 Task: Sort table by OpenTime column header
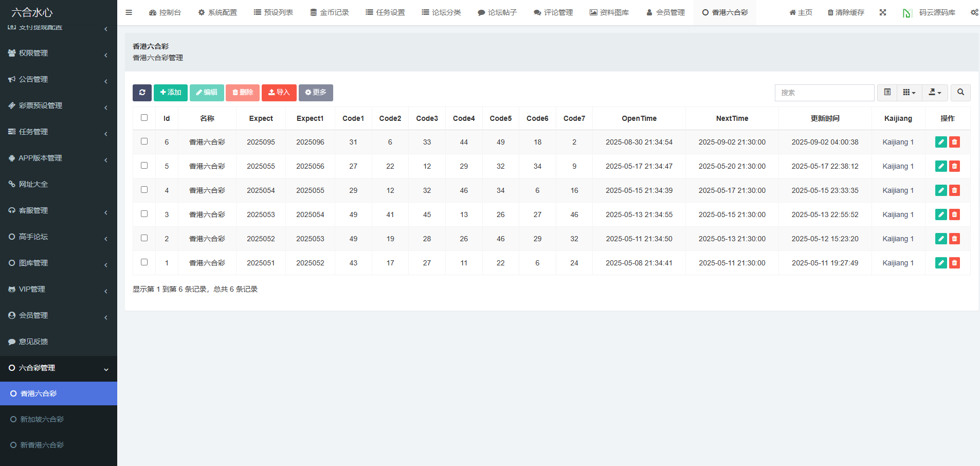point(639,118)
